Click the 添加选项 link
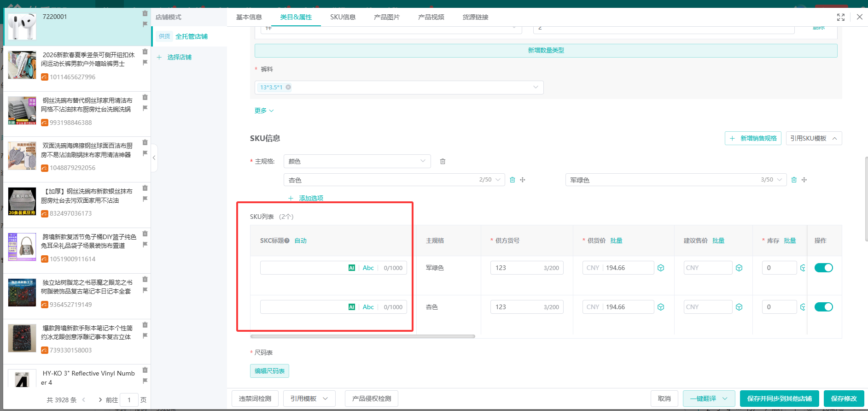Screen dimensions: 868x411 (306, 198)
